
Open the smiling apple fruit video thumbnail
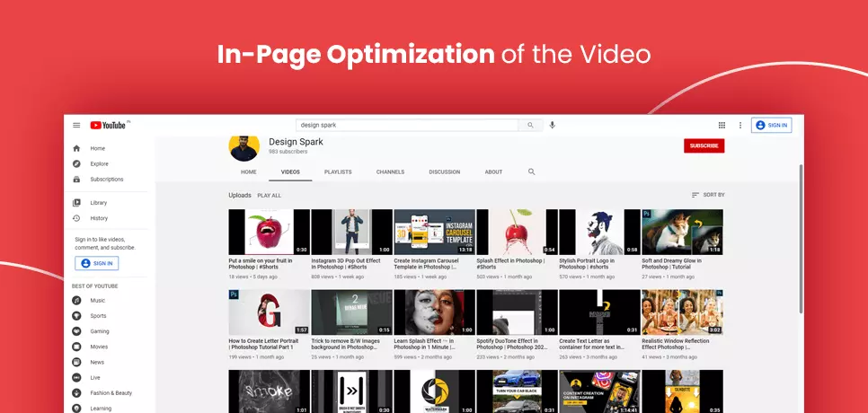269,232
